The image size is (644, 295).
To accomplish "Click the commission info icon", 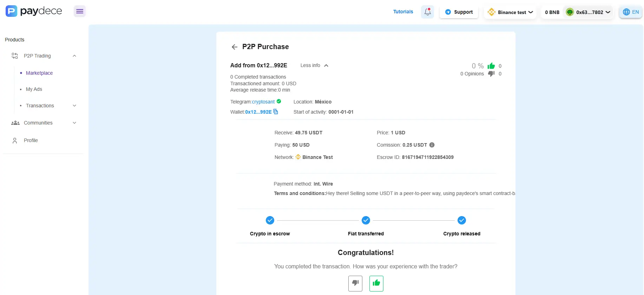I will 432,145.
